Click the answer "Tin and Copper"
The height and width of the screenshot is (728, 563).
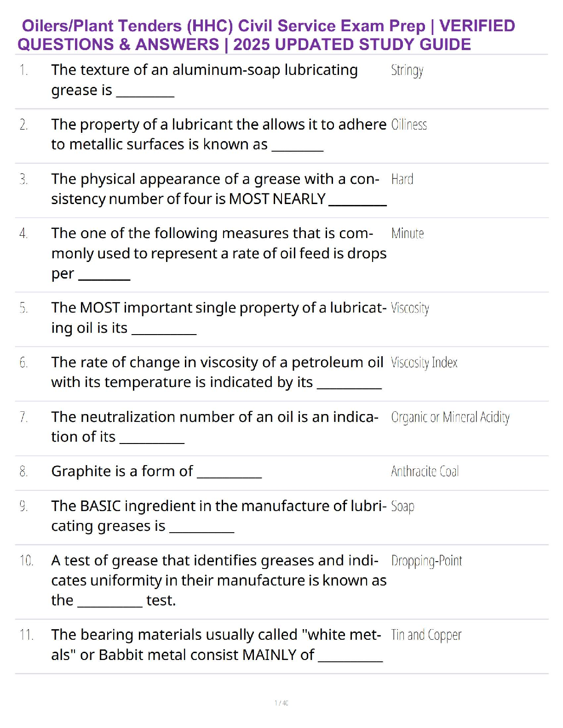(426, 635)
